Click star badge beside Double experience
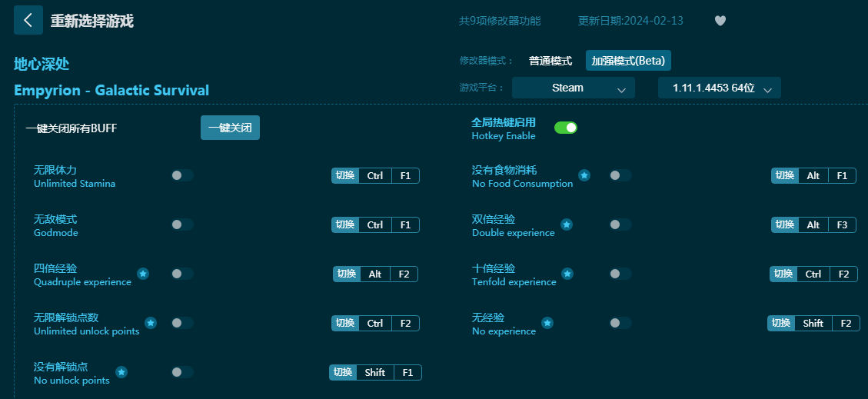The image size is (868, 399). tap(567, 224)
